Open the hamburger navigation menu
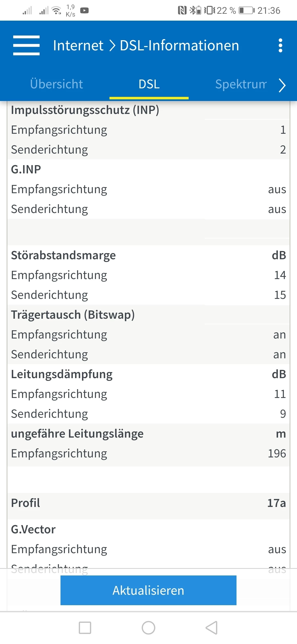The width and height of the screenshot is (297, 644). click(x=26, y=45)
